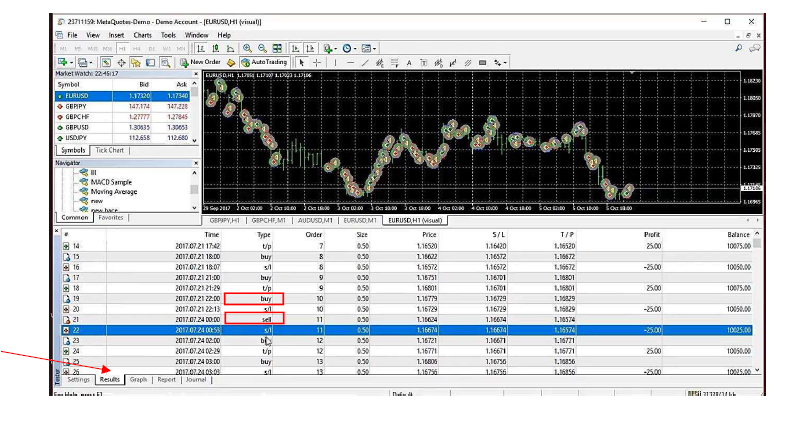811x425 pixels.
Task: Select the trendline drawing tool
Action: [365, 63]
